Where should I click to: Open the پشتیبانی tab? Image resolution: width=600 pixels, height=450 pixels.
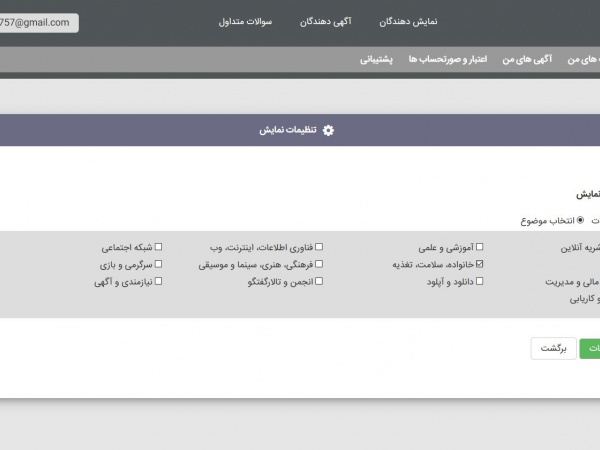(x=376, y=59)
